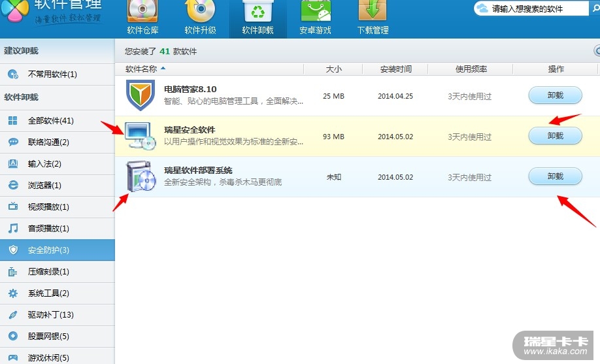Open the 软件升级 disc arrow icon

(200, 10)
